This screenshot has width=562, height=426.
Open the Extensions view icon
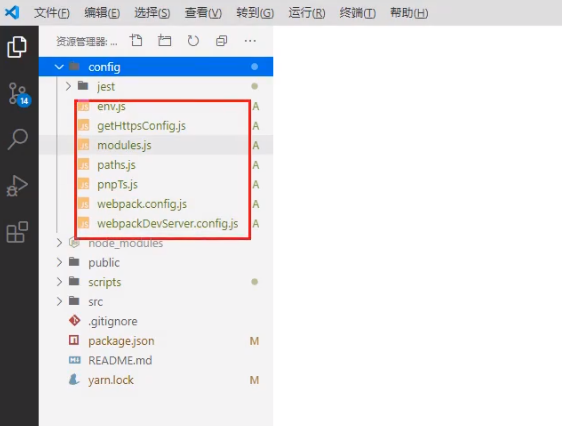[17, 232]
